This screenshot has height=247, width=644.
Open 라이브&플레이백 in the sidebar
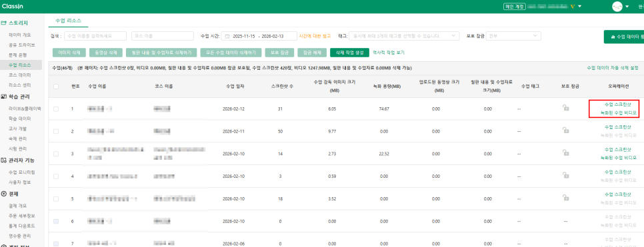pos(25,109)
